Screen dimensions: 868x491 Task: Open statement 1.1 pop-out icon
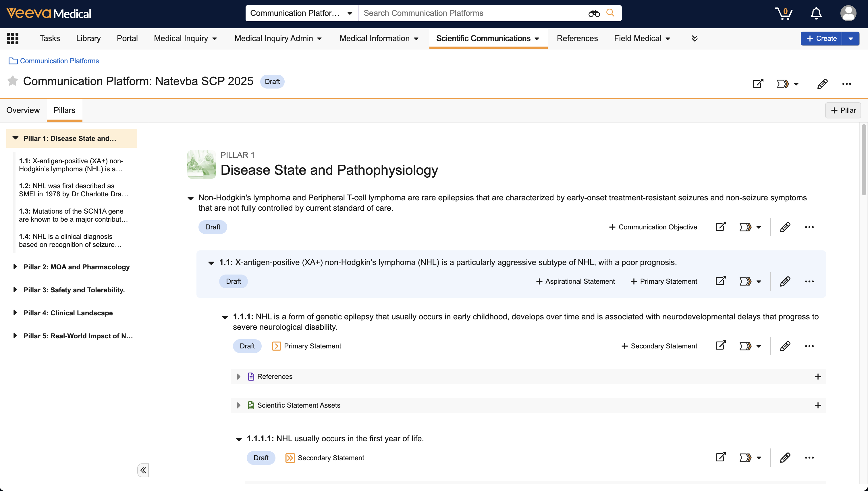[720, 281]
